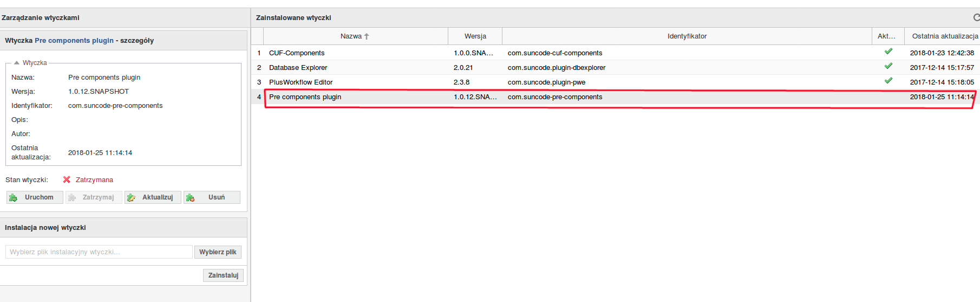Viewport: 980px width, 302px height.
Task: Click the puzzle icon on Aktualizuj
Action: 131,197
